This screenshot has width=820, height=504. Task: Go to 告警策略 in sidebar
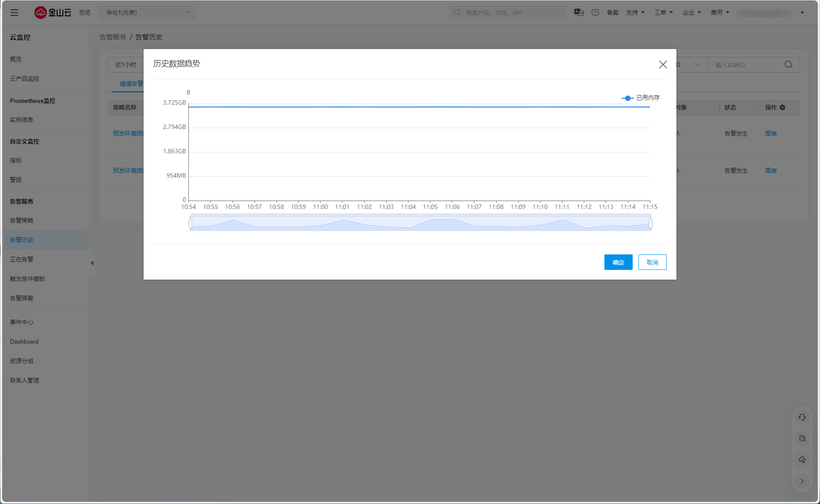(x=22, y=220)
